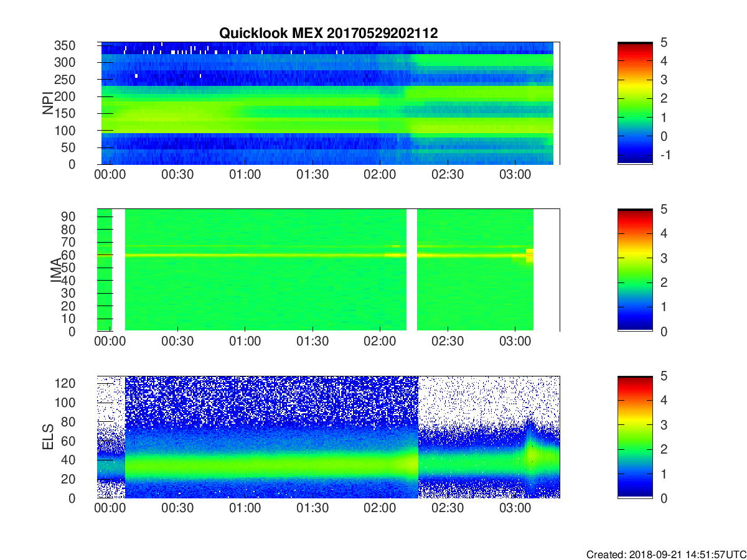Click the IMA panel colorbar
This screenshot has height=560, width=747.
(x=635, y=270)
